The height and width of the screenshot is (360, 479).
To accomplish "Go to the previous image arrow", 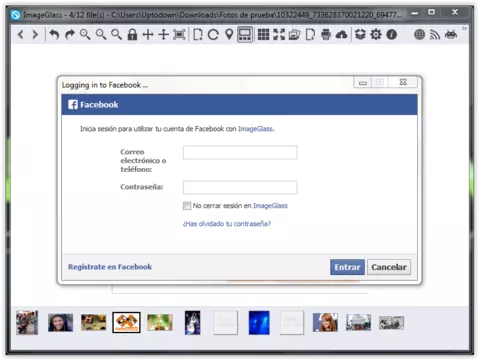I will pyautogui.click(x=21, y=35).
